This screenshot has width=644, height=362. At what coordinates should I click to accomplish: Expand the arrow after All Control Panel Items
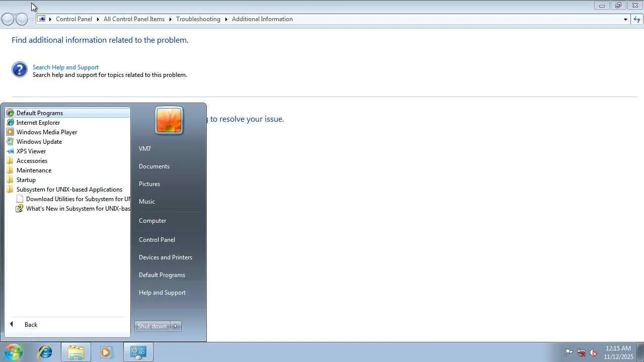(170, 19)
